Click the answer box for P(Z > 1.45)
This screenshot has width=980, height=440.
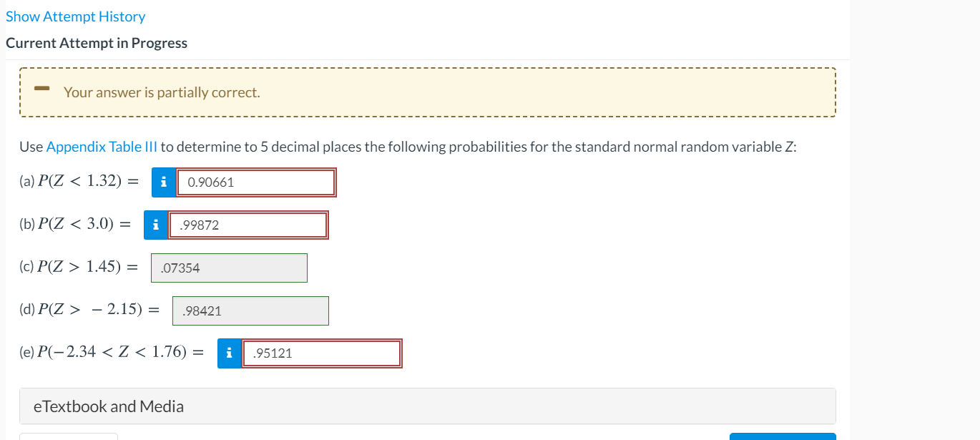(x=229, y=268)
